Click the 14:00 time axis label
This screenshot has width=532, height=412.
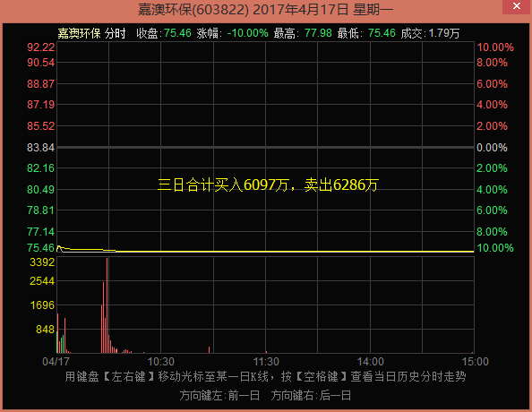[x=371, y=362]
